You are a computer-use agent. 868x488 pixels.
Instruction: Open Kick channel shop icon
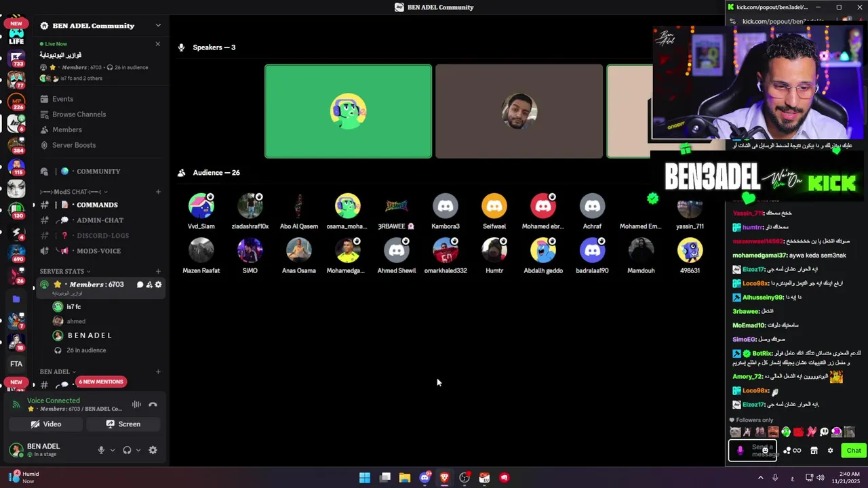tap(814, 451)
